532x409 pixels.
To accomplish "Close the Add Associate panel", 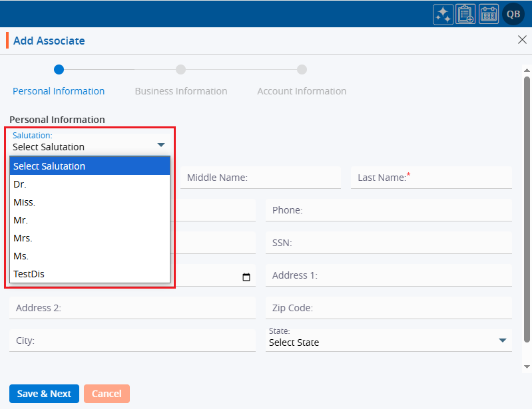I will tap(522, 40).
